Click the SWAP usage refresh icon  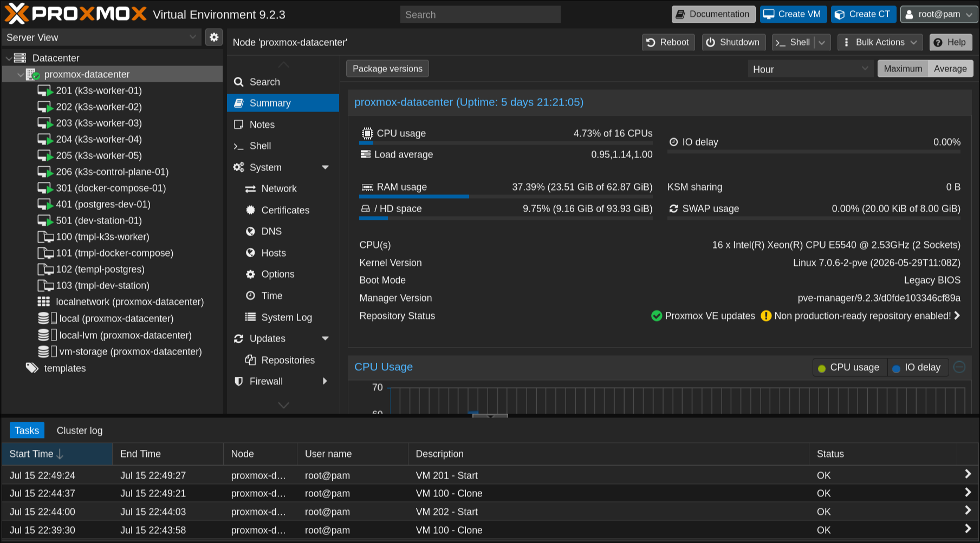673,208
